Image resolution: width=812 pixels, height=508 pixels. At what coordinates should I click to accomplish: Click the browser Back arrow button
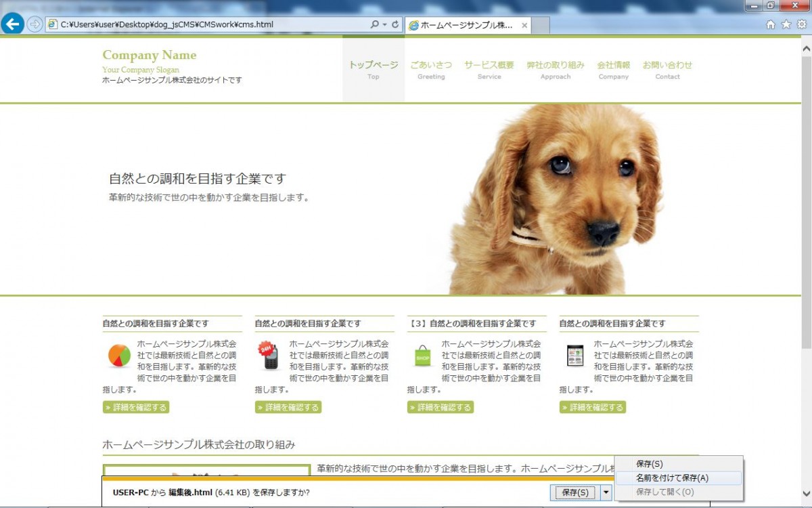tap(13, 24)
